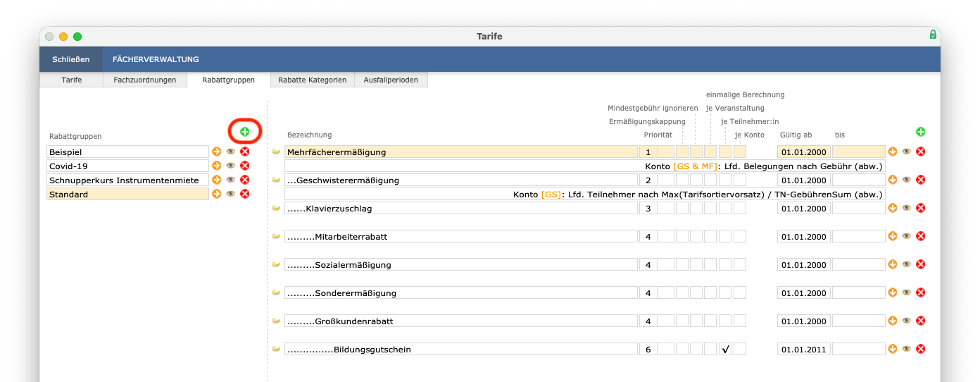Edit Gültig ab date 01.01.2011
Screen dimensions: 980x382
804,349
